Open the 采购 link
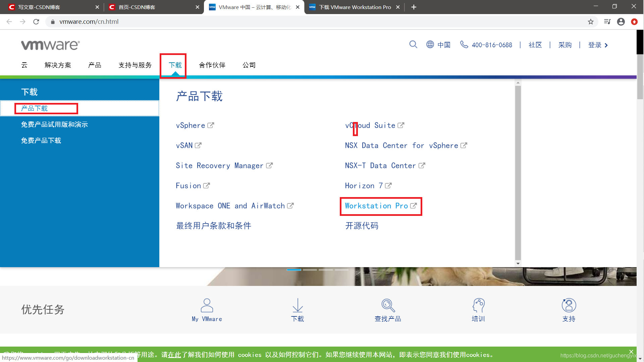 click(565, 45)
